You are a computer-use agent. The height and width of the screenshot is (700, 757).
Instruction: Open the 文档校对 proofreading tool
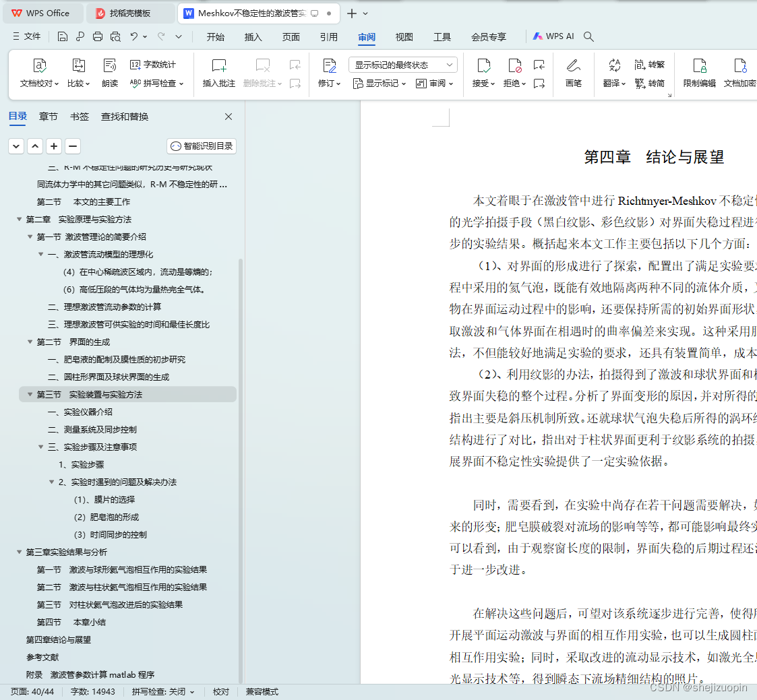click(x=39, y=73)
